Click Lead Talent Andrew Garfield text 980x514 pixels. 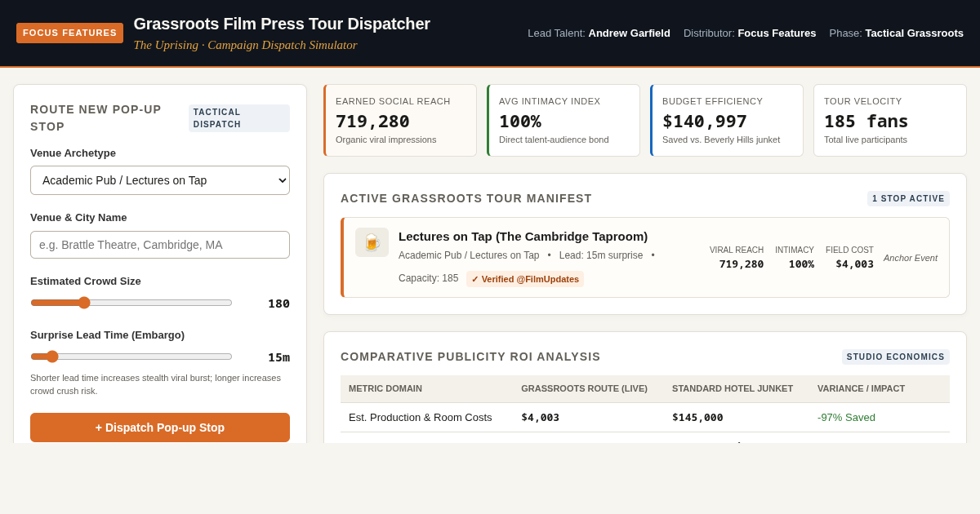[599, 33]
